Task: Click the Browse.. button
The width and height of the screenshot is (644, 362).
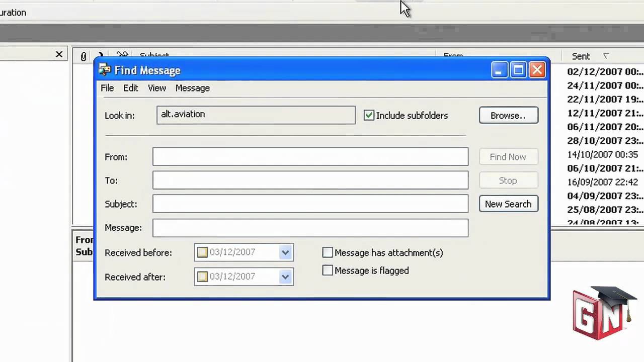Action: click(x=508, y=115)
